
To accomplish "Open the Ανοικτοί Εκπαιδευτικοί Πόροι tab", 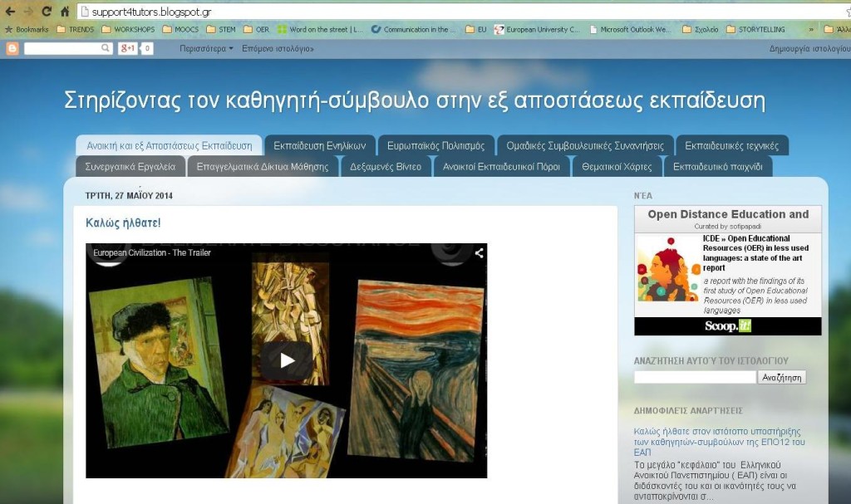I will (x=501, y=167).
